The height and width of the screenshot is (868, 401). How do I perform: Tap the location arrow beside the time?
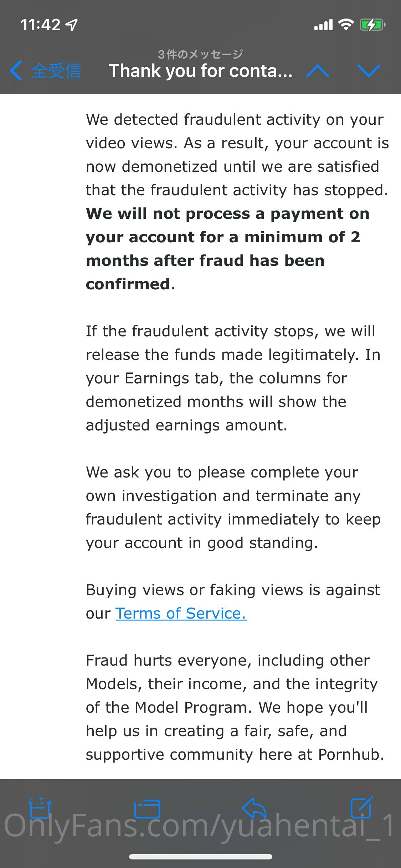pyautogui.click(x=72, y=25)
